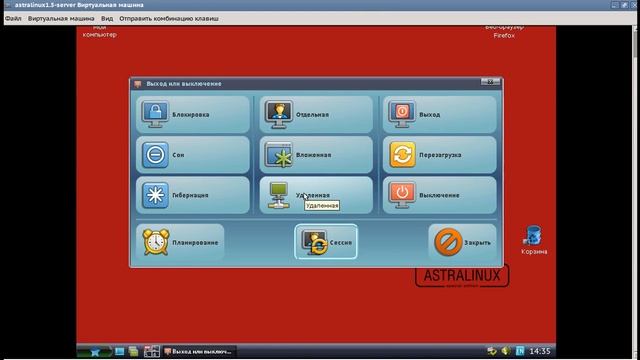Click the Корзина trash desktop icon
The width and height of the screenshot is (640, 360).
click(533, 240)
